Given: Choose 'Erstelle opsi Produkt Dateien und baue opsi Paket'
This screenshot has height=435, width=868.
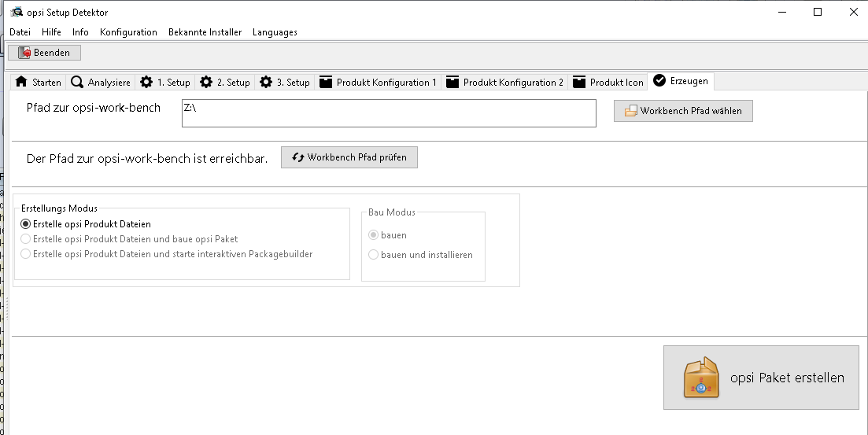Looking at the screenshot, I should coord(26,239).
